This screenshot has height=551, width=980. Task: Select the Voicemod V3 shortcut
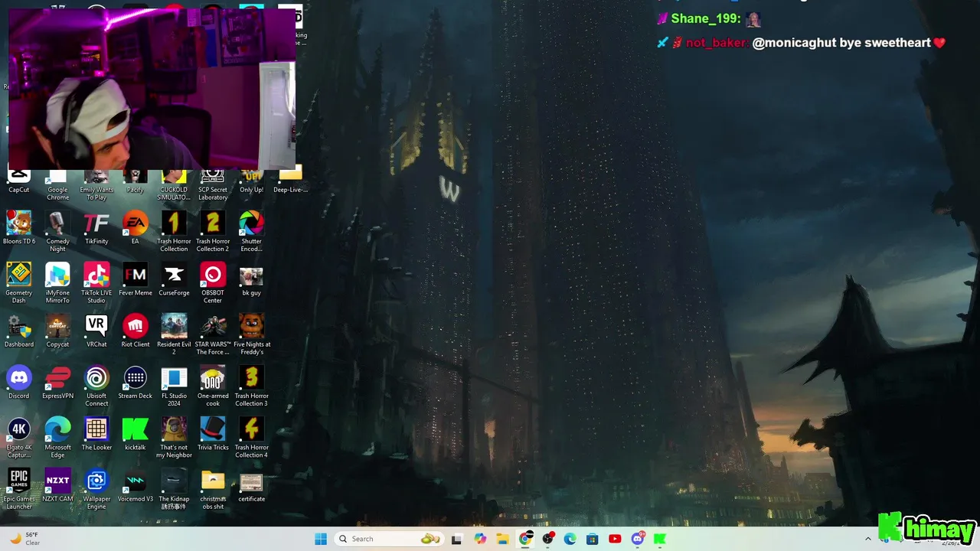(x=136, y=485)
